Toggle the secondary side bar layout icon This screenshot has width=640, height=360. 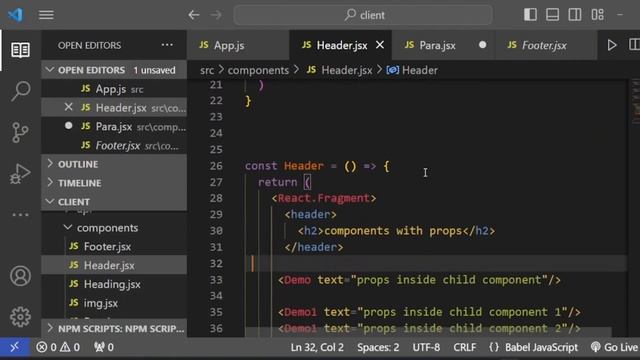575,15
